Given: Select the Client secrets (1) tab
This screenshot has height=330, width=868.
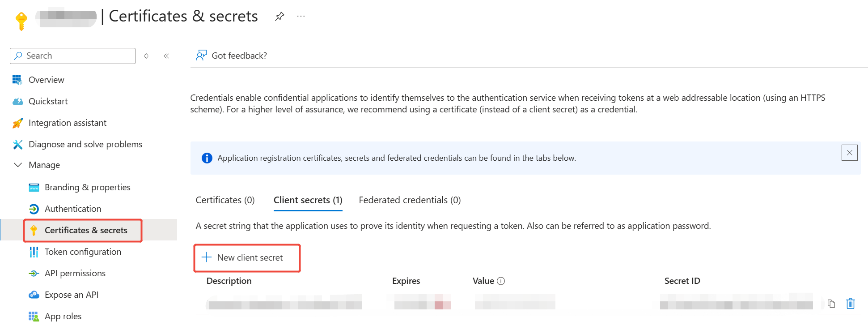Looking at the screenshot, I should click(308, 200).
